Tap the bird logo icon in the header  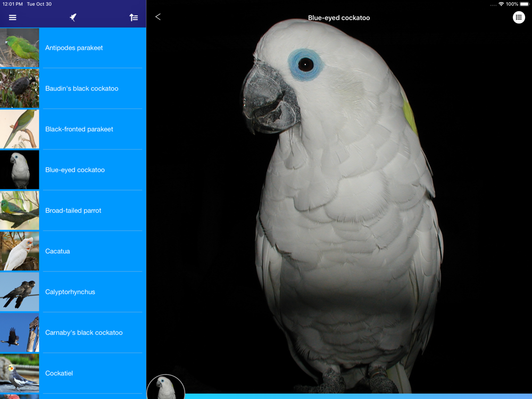73,18
